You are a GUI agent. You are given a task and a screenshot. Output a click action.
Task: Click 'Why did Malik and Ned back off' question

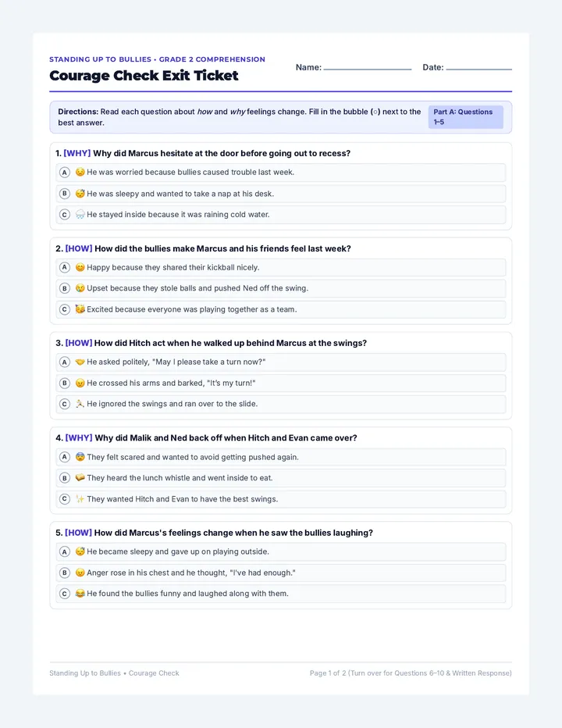click(x=226, y=438)
